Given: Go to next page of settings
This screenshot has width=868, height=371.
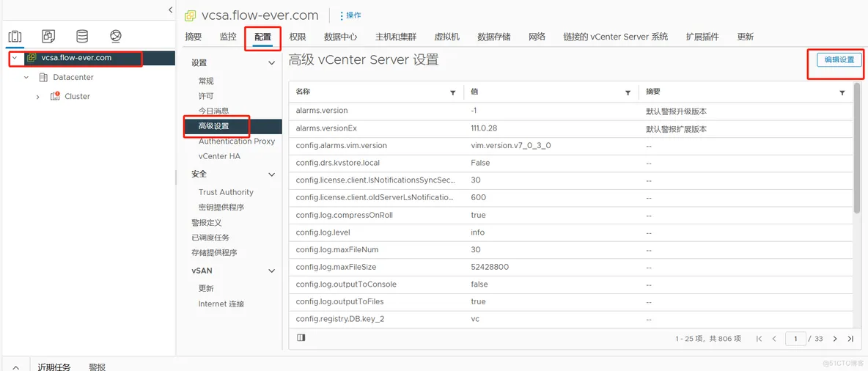Looking at the screenshot, I should click(x=835, y=338).
